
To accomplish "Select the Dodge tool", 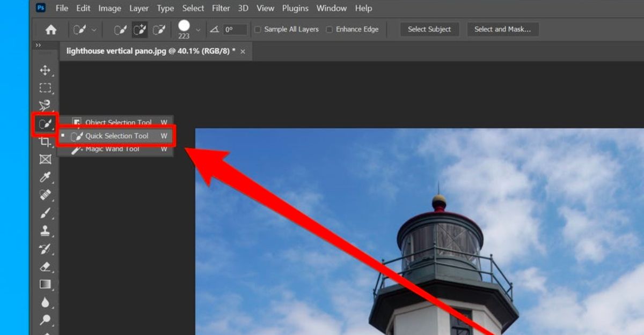I will 45,320.
